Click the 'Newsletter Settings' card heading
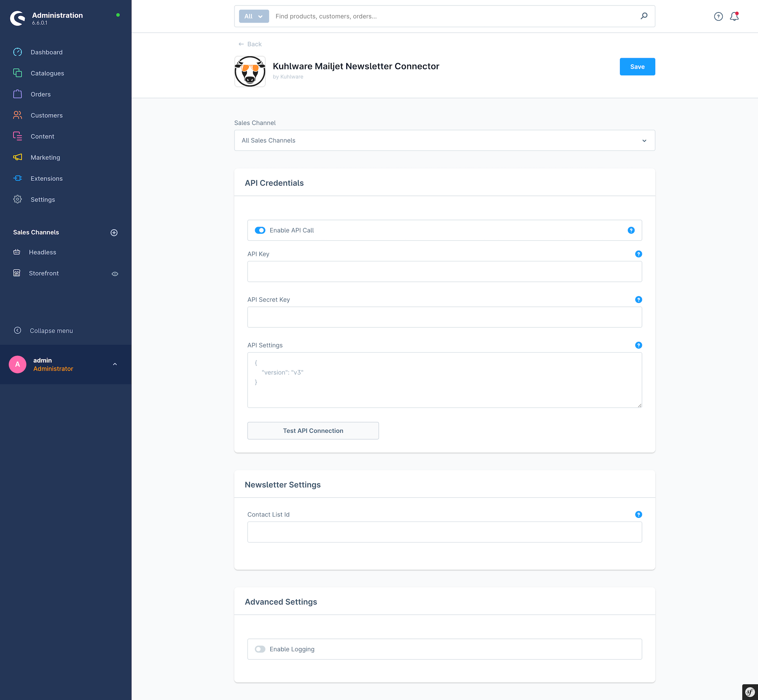This screenshot has width=758, height=700. click(x=283, y=485)
